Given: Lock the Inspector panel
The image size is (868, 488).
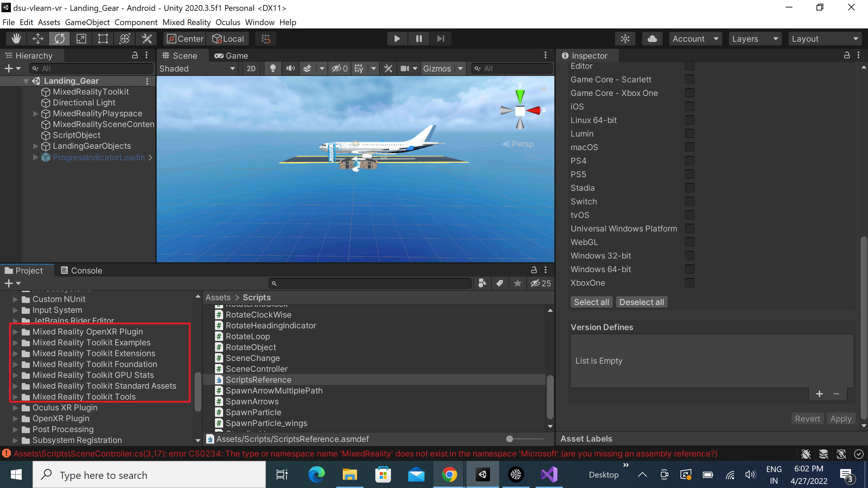Looking at the screenshot, I should (x=847, y=55).
